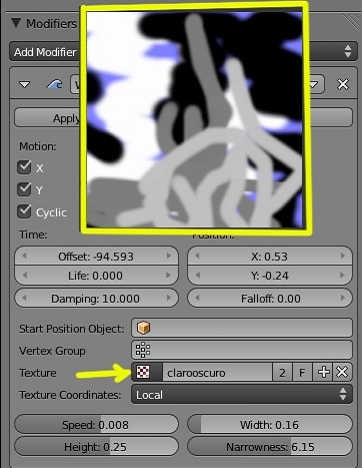Click the Vertex Group field
Image resolution: width=362 pixels, height=468 pixels.
[x=242, y=350]
